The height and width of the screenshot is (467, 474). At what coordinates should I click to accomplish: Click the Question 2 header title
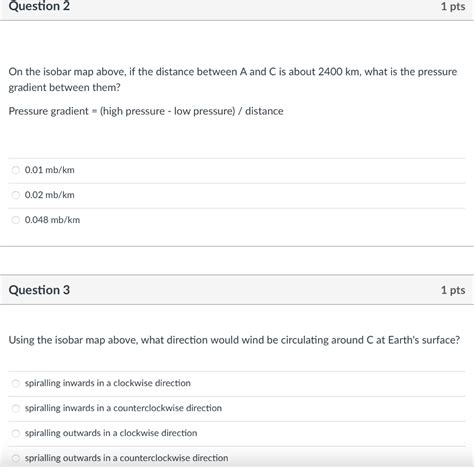coord(39,6)
